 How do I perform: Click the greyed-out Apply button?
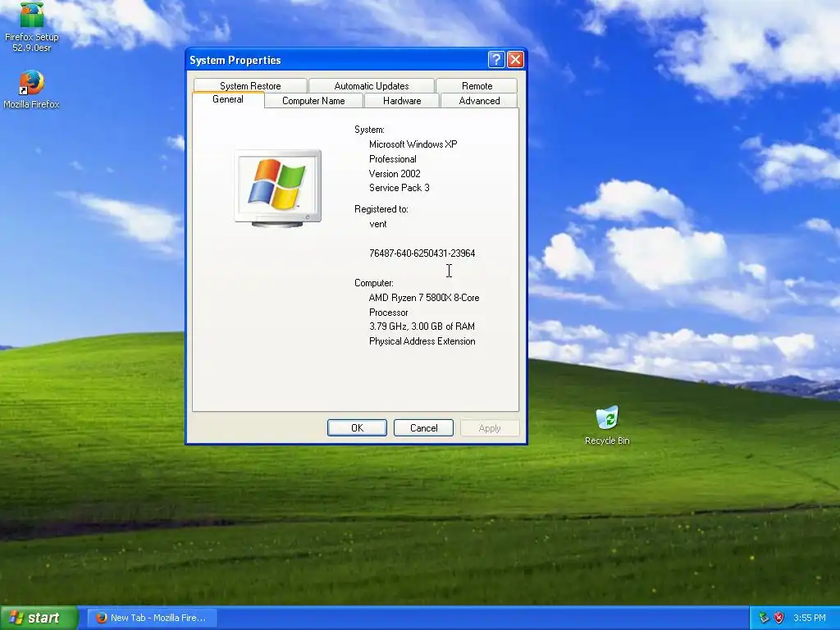click(x=490, y=428)
